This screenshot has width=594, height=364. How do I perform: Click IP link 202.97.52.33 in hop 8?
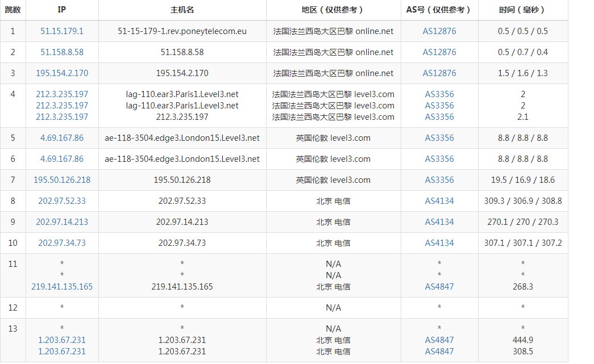coord(62,201)
